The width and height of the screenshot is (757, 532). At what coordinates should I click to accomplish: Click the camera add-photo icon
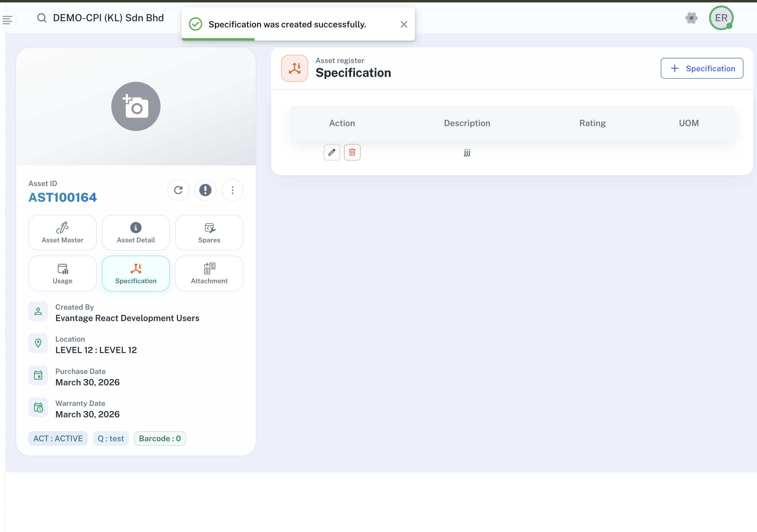tap(136, 106)
